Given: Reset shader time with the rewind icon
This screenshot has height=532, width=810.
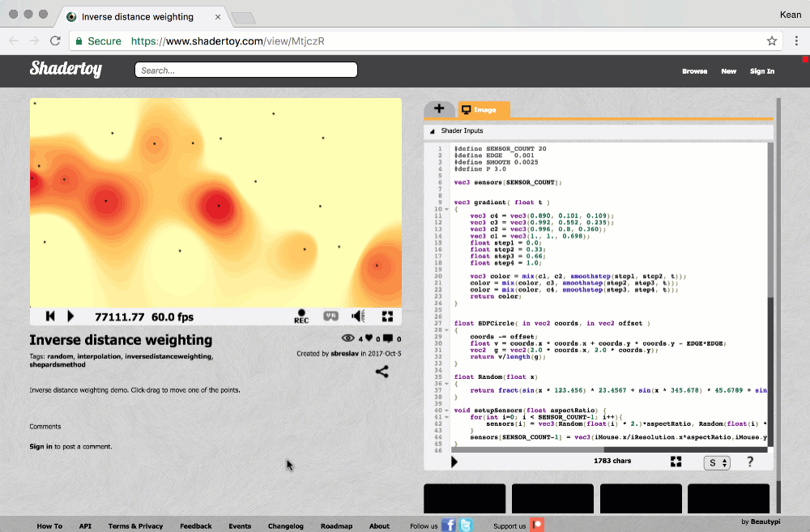Looking at the screenshot, I should pos(50,317).
